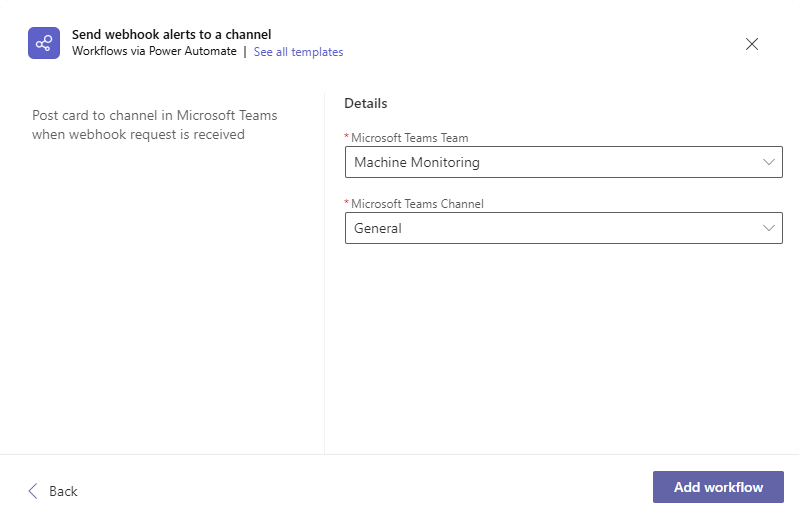The height and width of the screenshot is (523, 801).
Task: Select the General channel combo box
Action: coord(563,228)
